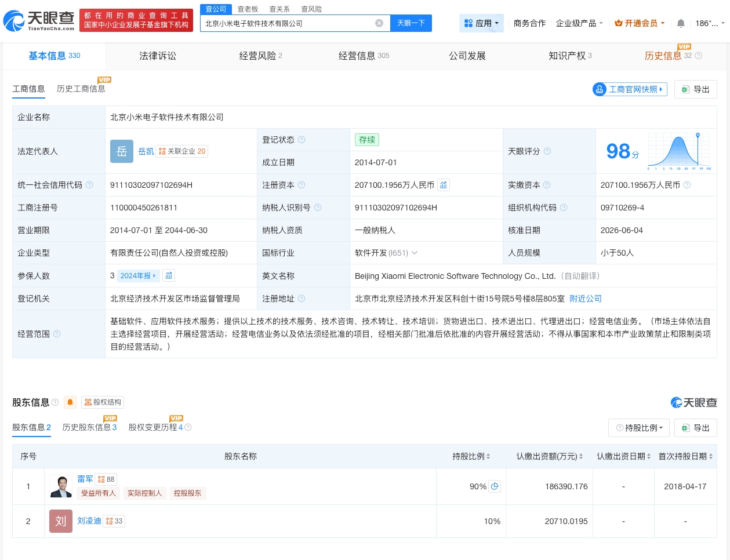Click help icon beside 实缴资本 label
730x560 pixels.
[x=547, y=185]
